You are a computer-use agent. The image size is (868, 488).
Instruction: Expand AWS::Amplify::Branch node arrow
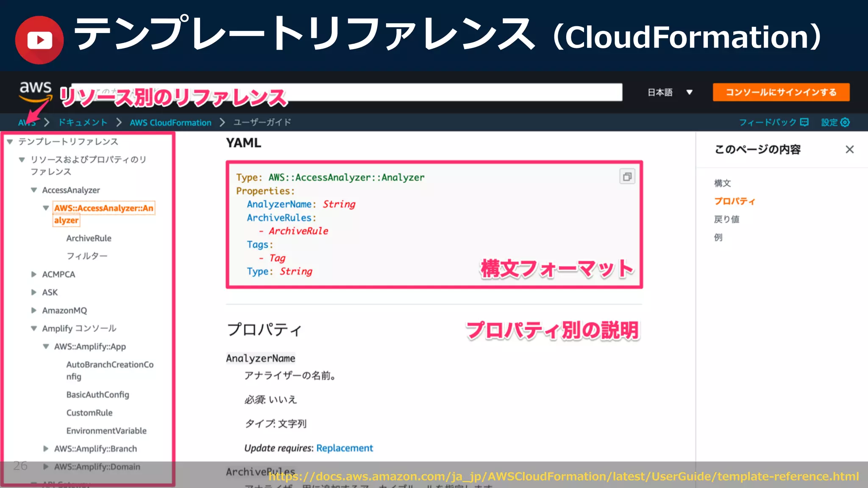(46, 449)
